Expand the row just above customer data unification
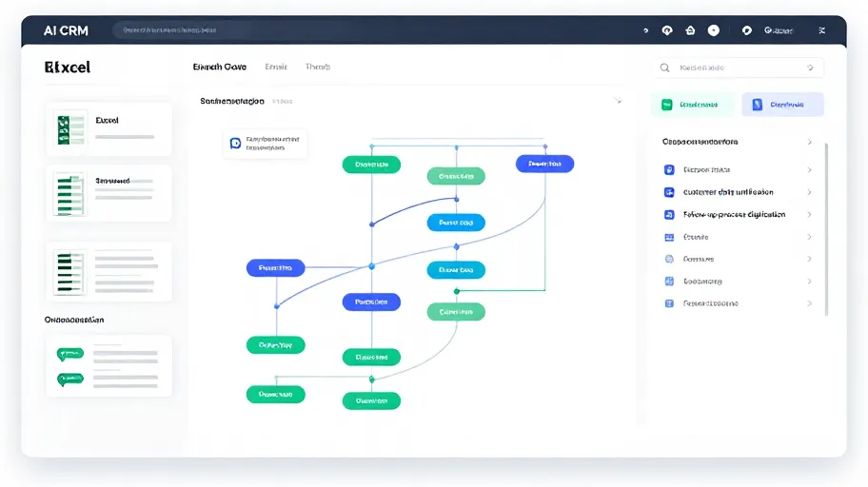This screenshot has height=487, width=868. pos(809,170)
